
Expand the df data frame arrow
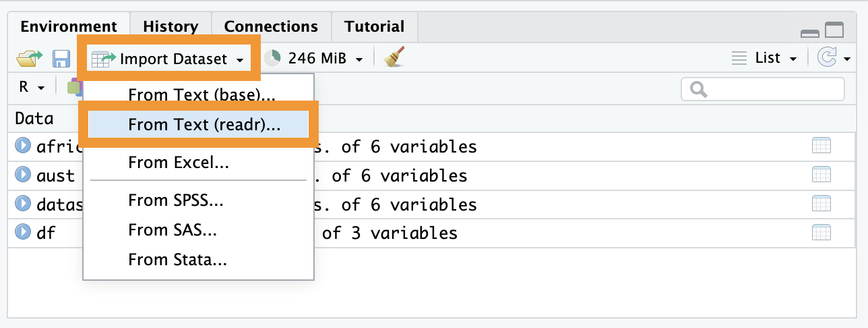[x=24, y=233]
